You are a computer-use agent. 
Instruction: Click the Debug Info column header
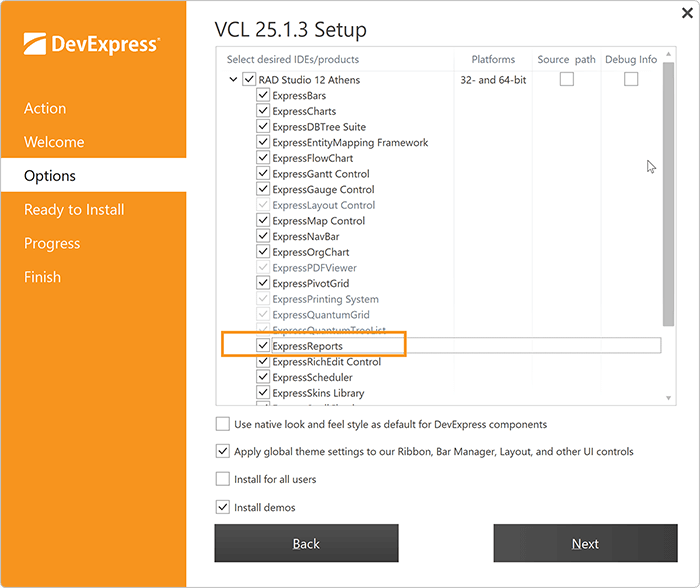pos(631,59)
